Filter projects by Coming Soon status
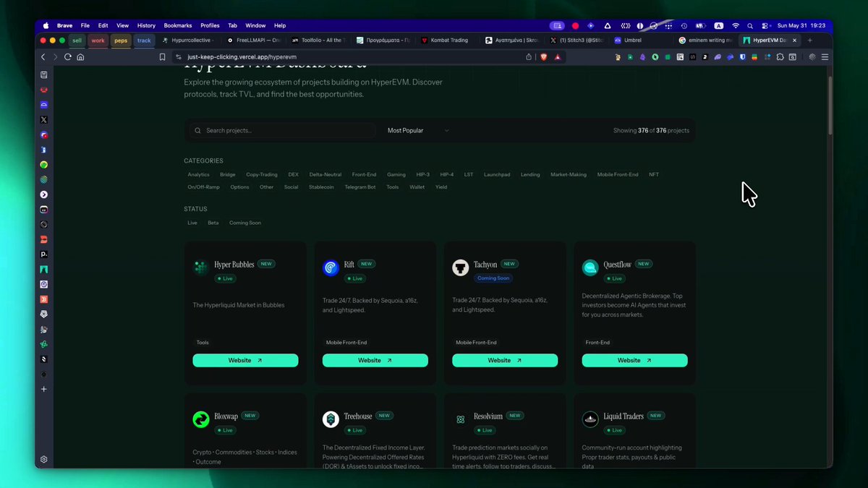868x488 pixels. [x=245, y=223]
